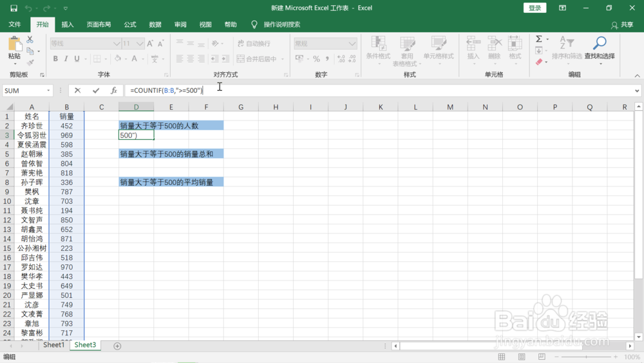Screen dimensions: 644x363
Task: Open the 文件 menu tab
Action: [x=15, y=25]
